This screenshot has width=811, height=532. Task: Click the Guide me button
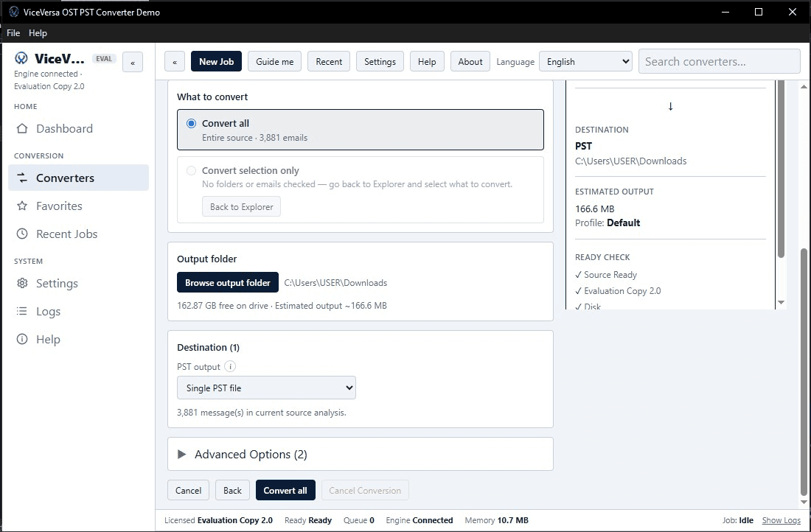275,61
